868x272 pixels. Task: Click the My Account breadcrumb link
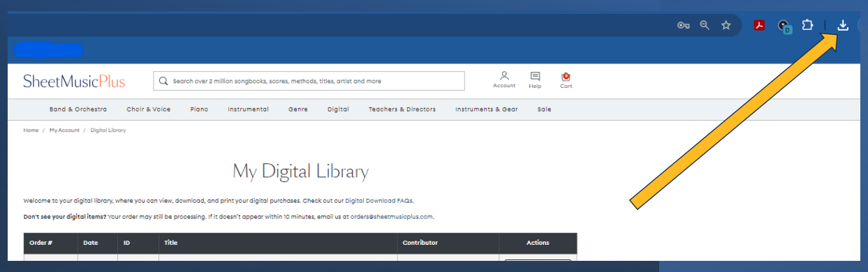[x=64, y=130]
